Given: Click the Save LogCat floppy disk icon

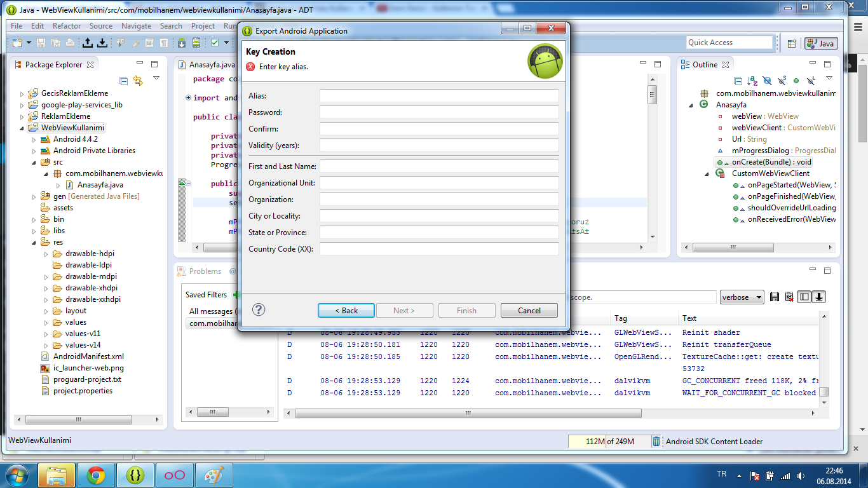Looking at the screenshot, I should pyautogui.click(x=775, y=297).
